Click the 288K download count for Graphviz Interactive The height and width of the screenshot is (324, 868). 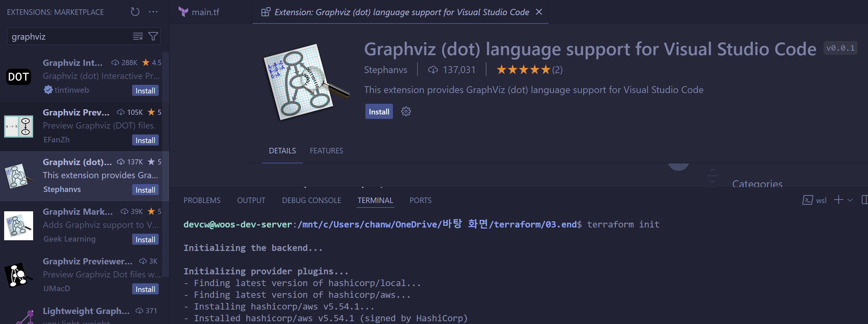(x=124, y=63)
